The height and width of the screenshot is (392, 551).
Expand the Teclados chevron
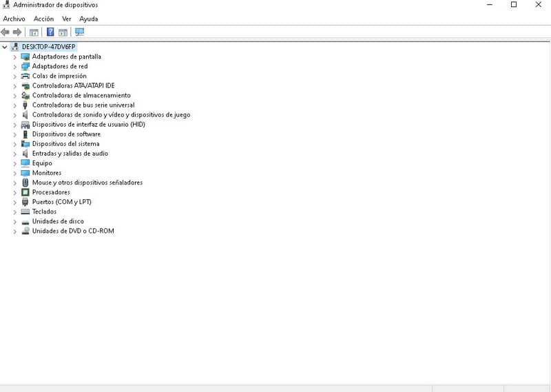click(x=14, y=212)
